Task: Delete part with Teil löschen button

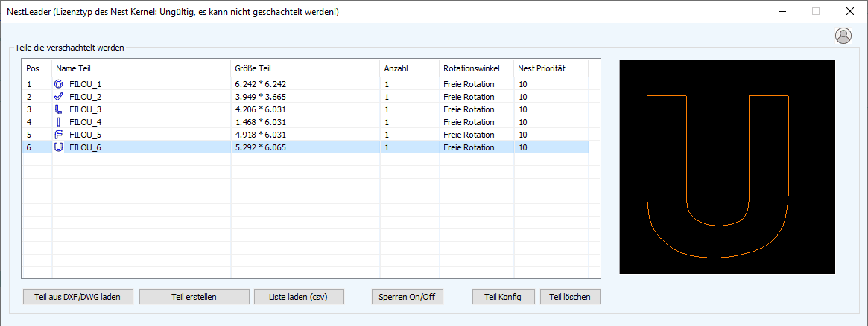Action: pyautogui.click(x=570, y=297)
